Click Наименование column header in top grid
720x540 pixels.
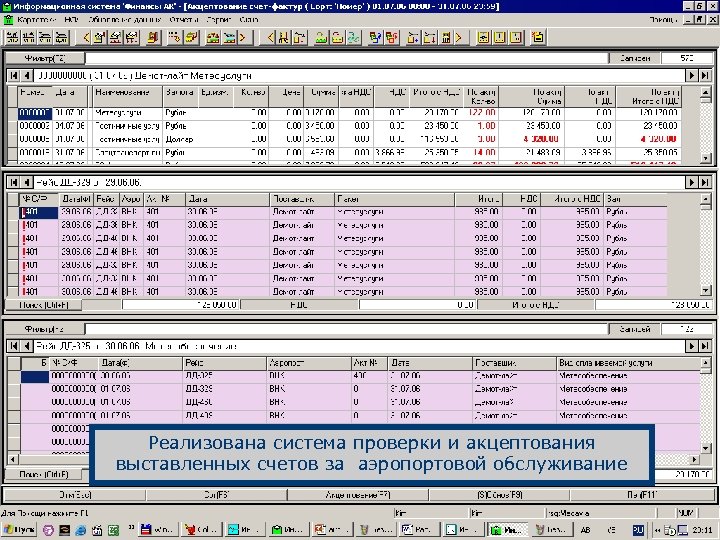pos(127,96)
